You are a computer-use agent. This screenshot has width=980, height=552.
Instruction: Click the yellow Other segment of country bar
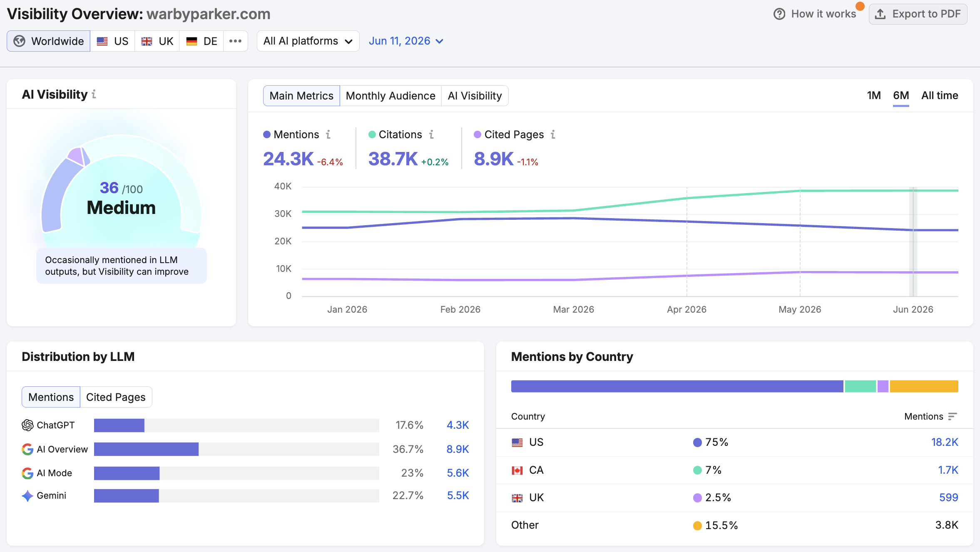click(x=924, y=386)
